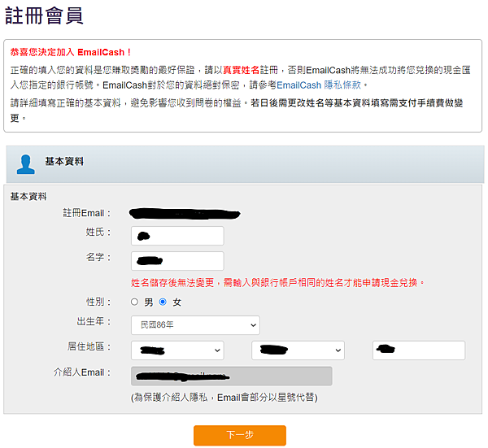Open the second 居住地區 district dropdown
488x448 pixels.
pyautogui.click(x=298, y=350)
